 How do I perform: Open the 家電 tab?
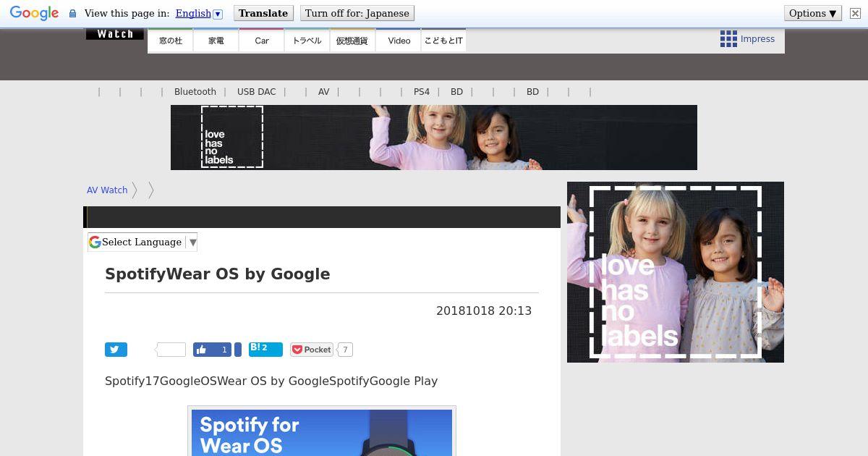pyautogui.click(x=216, y=41)
